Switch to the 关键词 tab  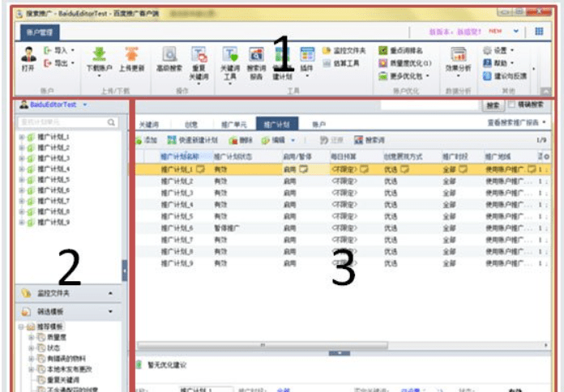click(149, 125)
